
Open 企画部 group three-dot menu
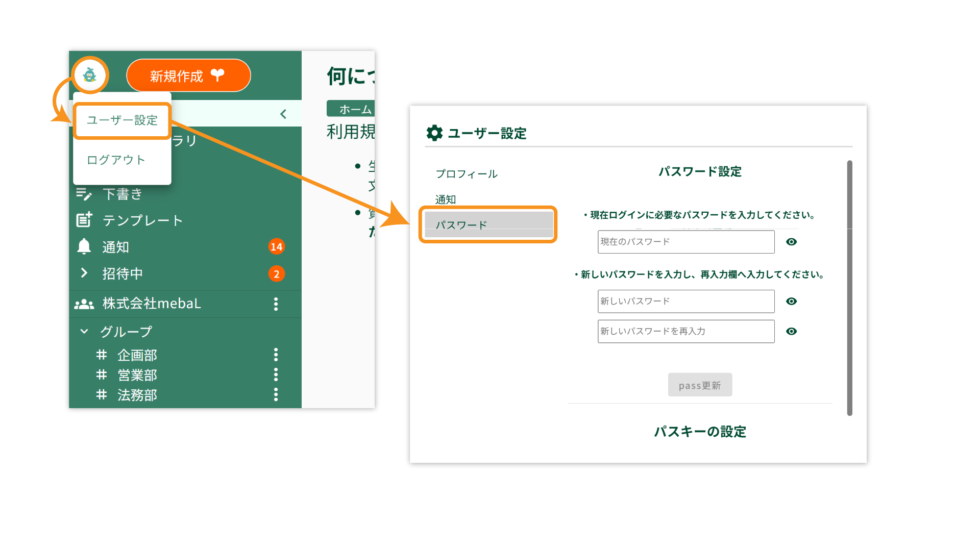pyautogui.click(x=276, y=355)
